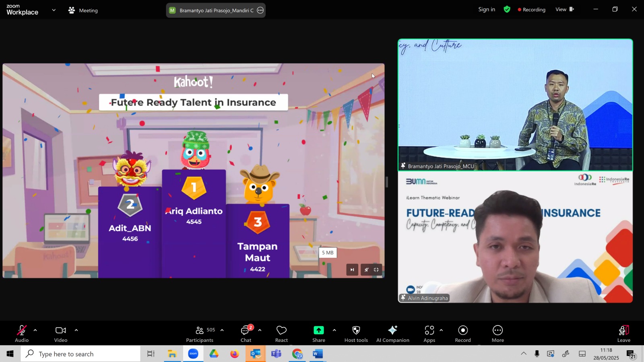Open the Apps panel
Image resolution: width=644 pixels, height=362 pixels.
(x=429, y=333)
